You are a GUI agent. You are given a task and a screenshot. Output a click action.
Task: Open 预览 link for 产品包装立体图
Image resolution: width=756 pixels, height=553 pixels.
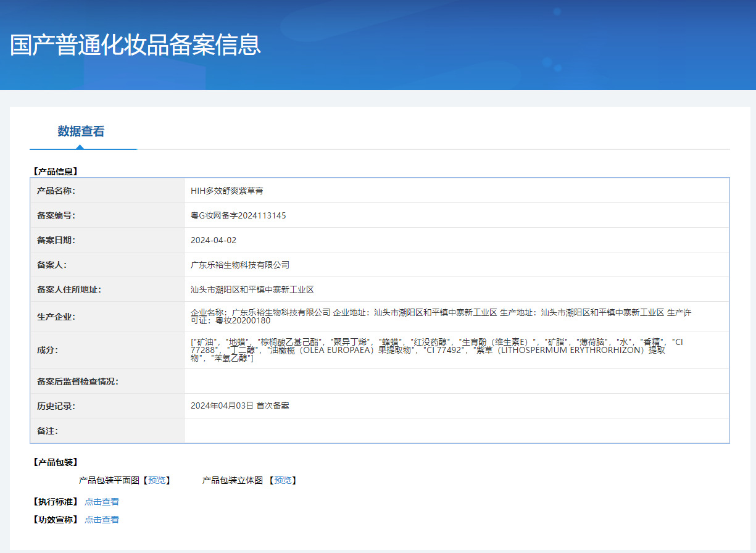[x=283, y=480]
